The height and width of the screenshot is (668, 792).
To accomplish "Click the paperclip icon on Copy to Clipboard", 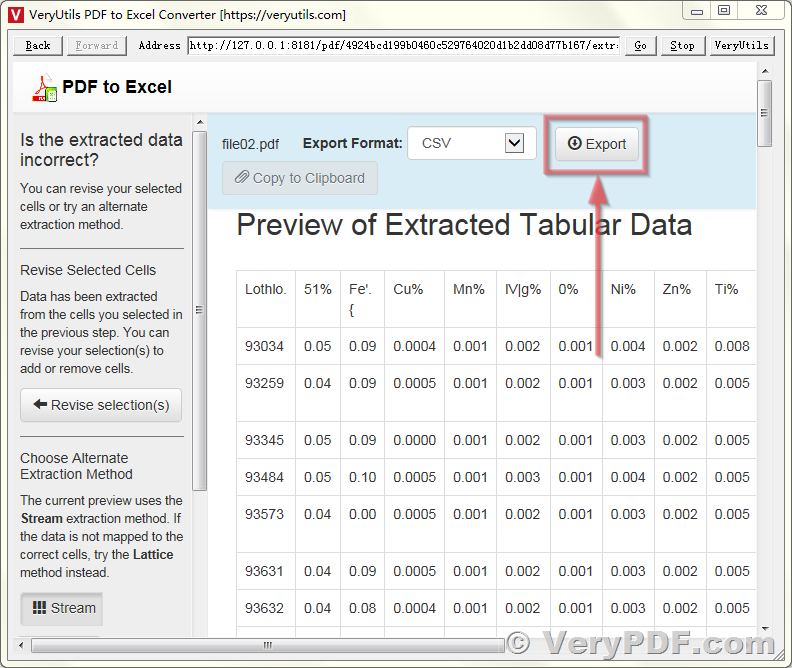I will [x=242, y=177].
